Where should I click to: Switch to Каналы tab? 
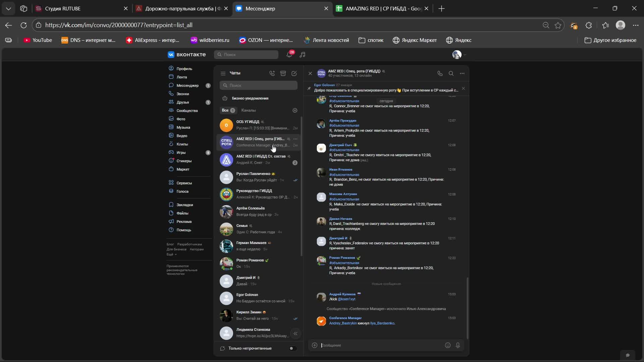coord(249,110)
